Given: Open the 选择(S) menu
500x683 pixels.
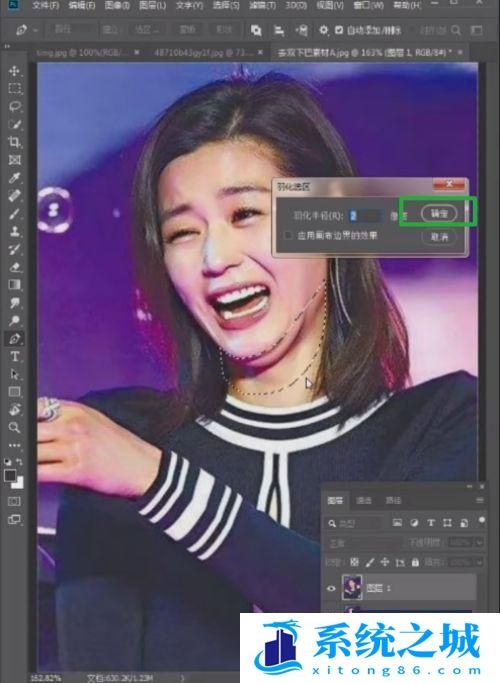Looking at the screenshot, I should click(x=226, y=6).
